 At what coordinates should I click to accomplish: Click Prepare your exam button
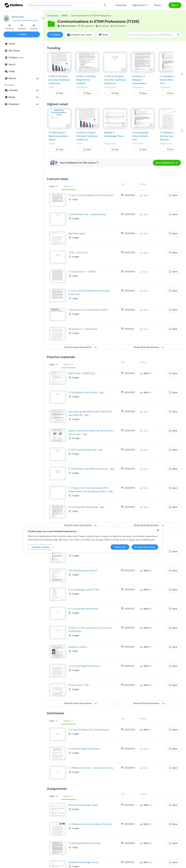pyautogui.click(x=80, y=35)
